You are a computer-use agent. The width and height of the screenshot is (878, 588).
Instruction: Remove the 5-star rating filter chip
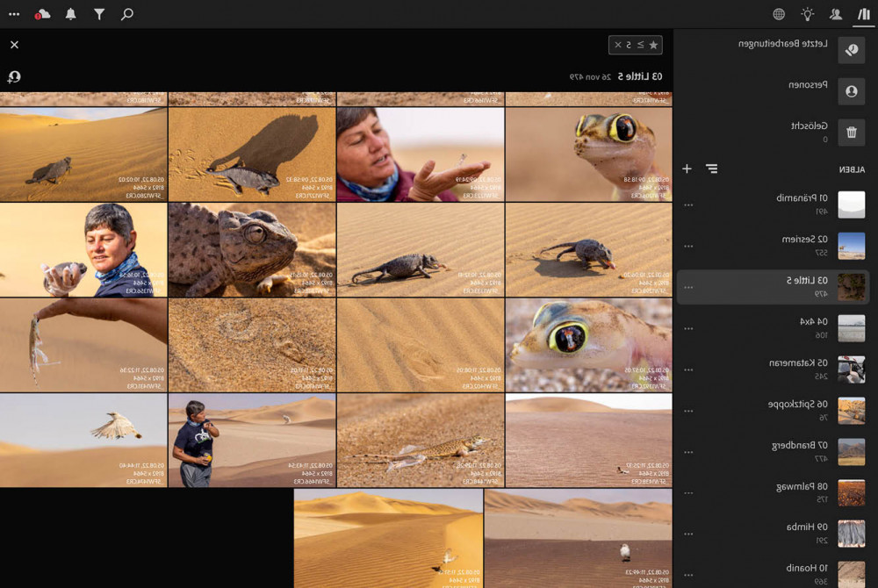(618, 45)
